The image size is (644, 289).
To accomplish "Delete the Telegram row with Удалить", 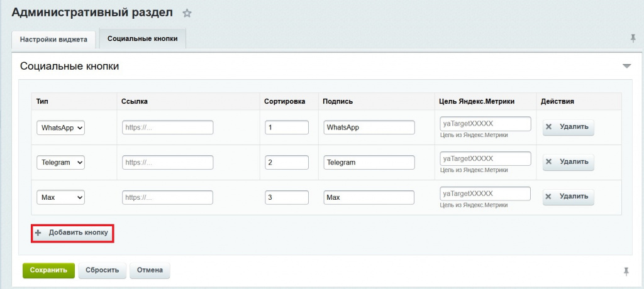I will (568, 162).
